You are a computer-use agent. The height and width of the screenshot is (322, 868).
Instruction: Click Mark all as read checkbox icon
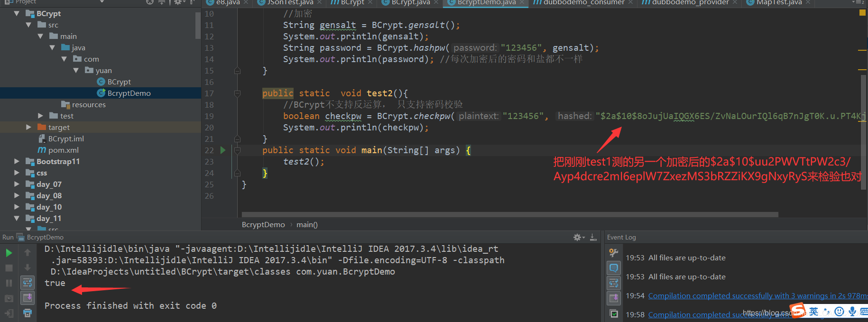click(614, 313)
